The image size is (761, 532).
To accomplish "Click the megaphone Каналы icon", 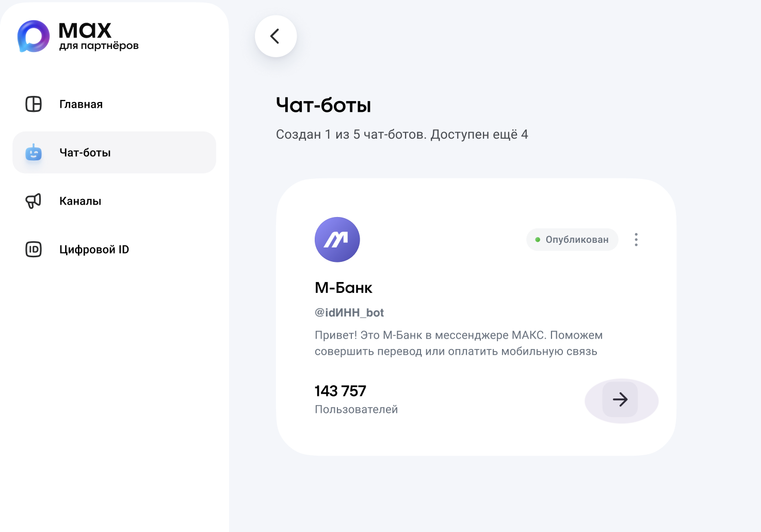I will 34,201.
